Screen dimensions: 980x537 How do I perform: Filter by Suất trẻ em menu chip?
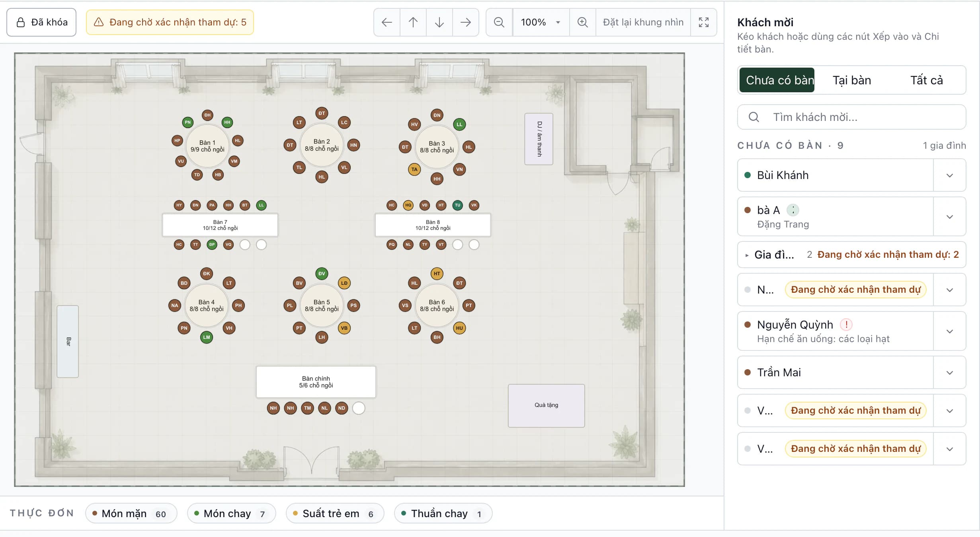tap(335, 514)
